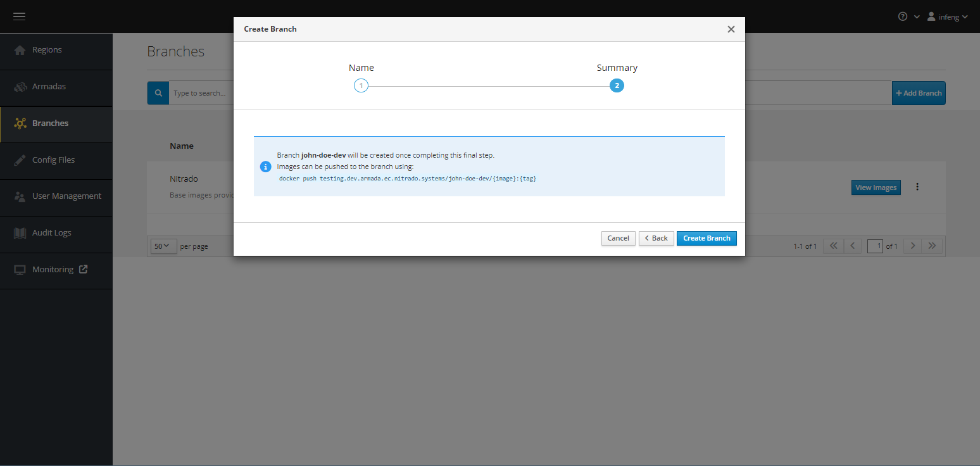
Task: Click the Name column header
Action: 182,146
